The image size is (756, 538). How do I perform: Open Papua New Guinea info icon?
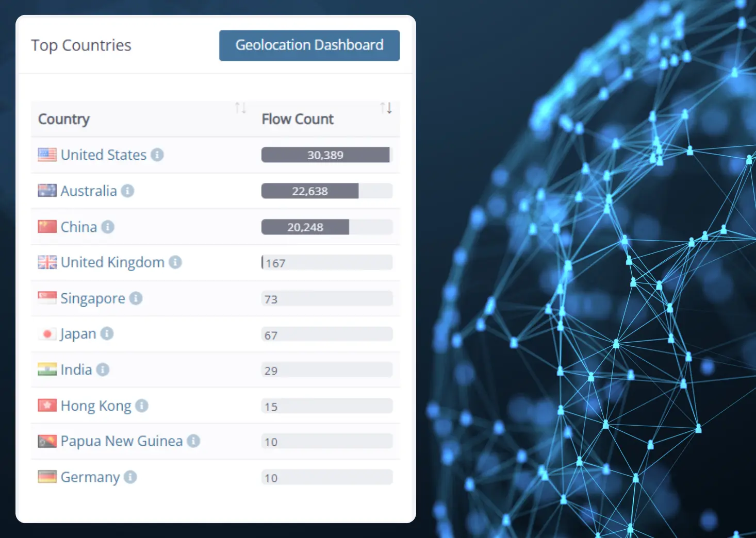click(x=193, y=441)
